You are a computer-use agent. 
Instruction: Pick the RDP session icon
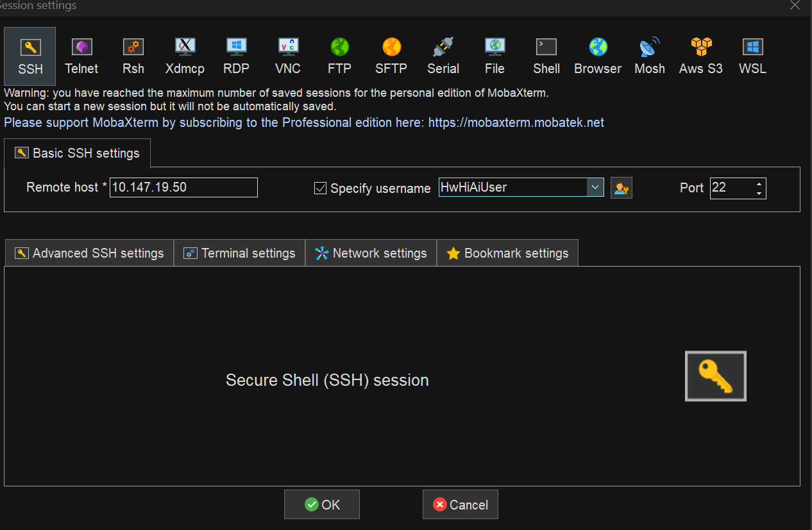(x=236, y=56)
